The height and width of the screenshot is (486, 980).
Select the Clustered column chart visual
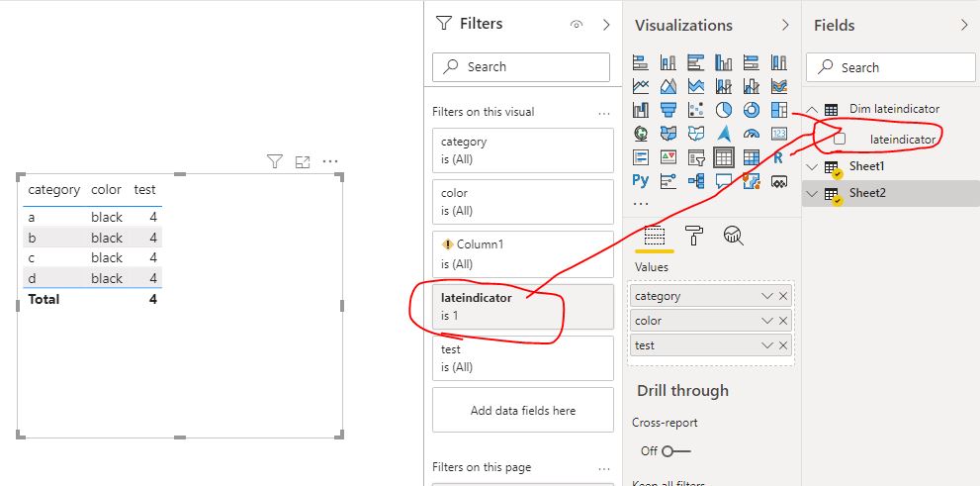[724, 62]
